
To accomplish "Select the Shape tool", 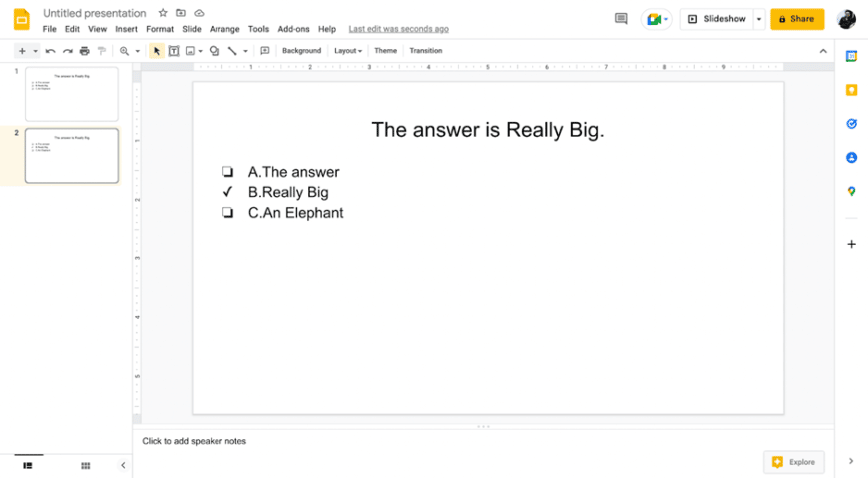I will [x=214, y=51].
